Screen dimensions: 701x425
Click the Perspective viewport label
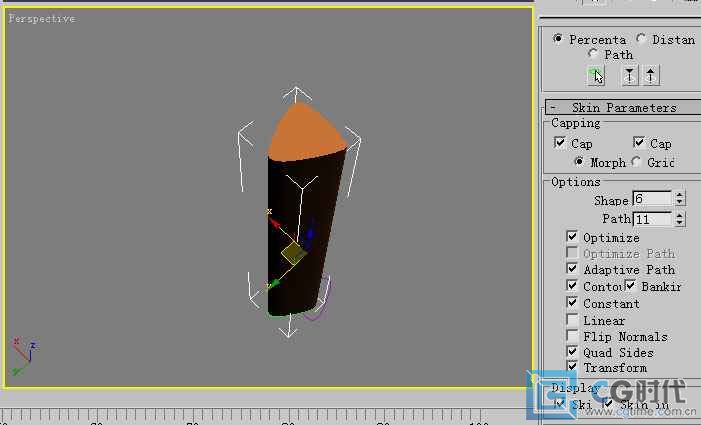pyautogui.click(x=42, y=19)
